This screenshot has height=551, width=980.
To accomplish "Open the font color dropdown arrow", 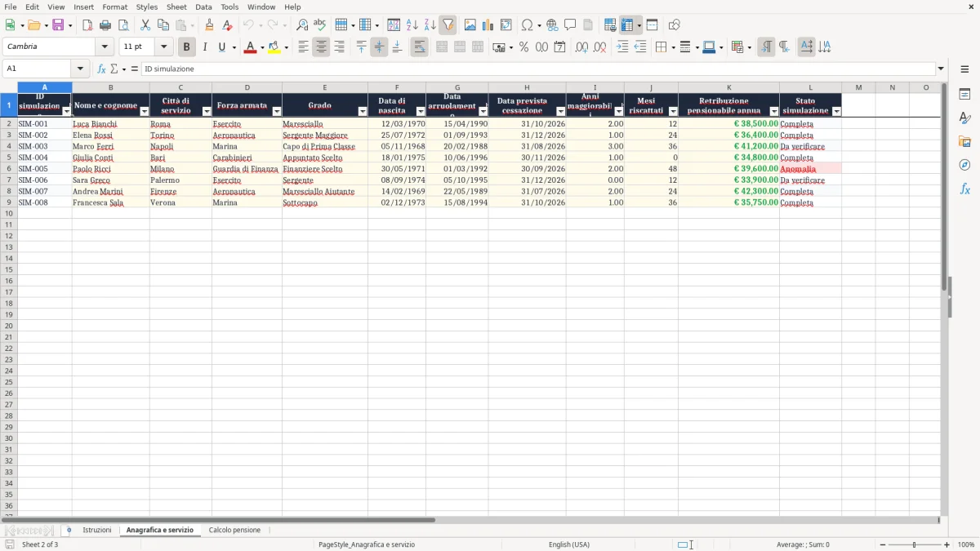I will 261,47.
